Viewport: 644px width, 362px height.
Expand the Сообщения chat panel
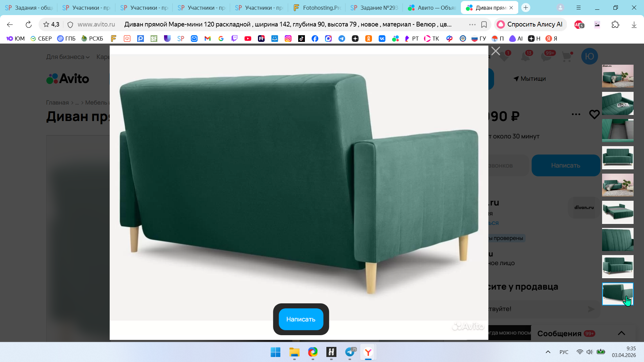click(621, 333)
